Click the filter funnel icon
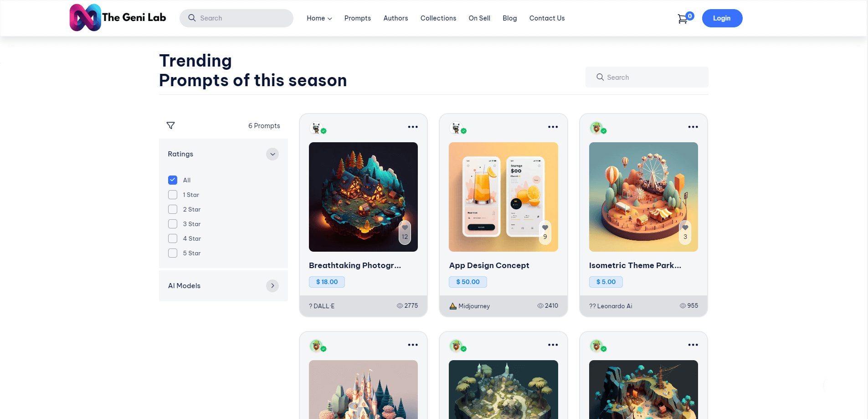Viewport: 868px width, 419px height. 171,125
